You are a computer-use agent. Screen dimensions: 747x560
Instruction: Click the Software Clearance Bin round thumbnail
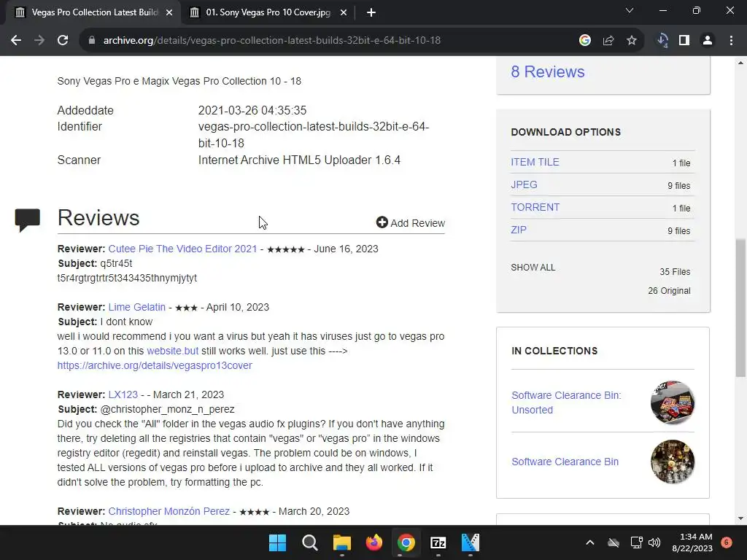pyautogui.click(x=673, y=462)
